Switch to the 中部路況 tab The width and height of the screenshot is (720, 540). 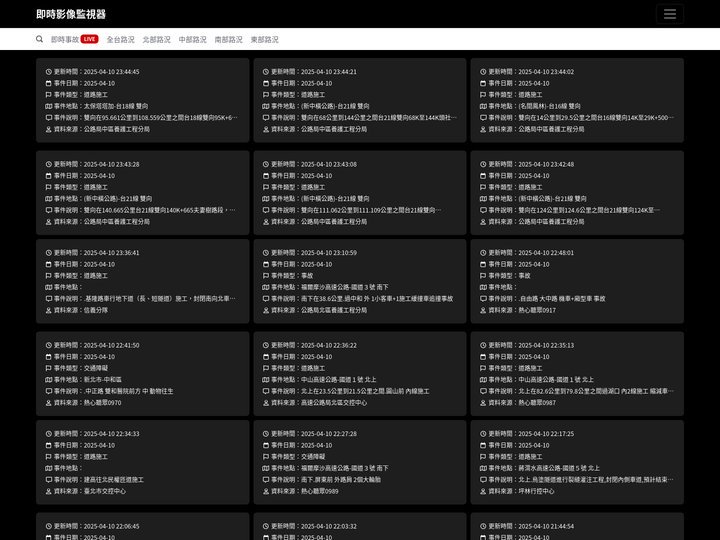[192, 39]
